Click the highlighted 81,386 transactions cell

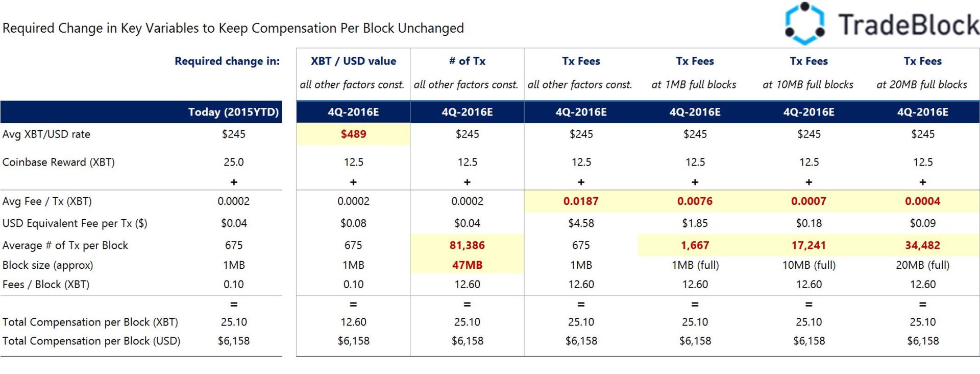(x=467, y=245)
